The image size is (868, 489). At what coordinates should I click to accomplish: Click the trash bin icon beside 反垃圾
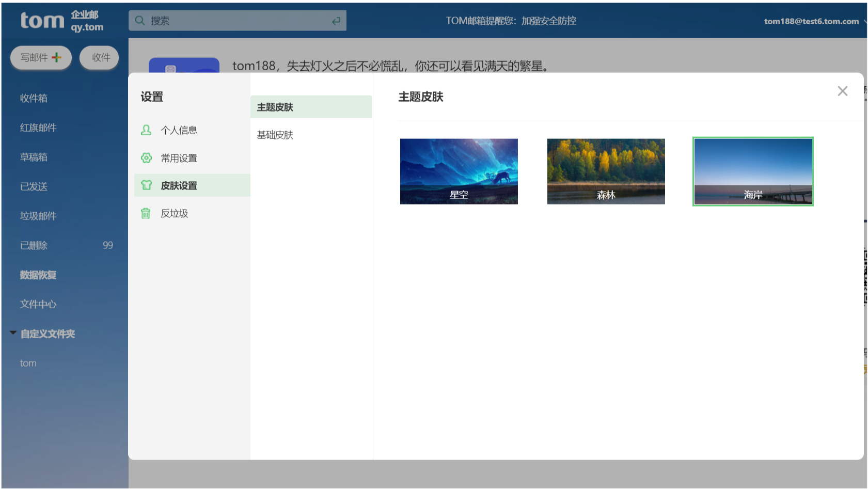click(146, 213)
